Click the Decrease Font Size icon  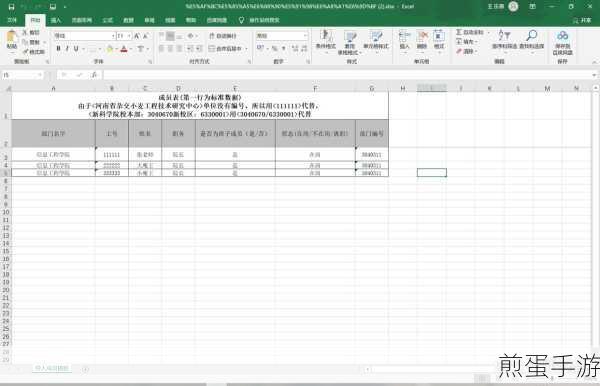point(146,36)
